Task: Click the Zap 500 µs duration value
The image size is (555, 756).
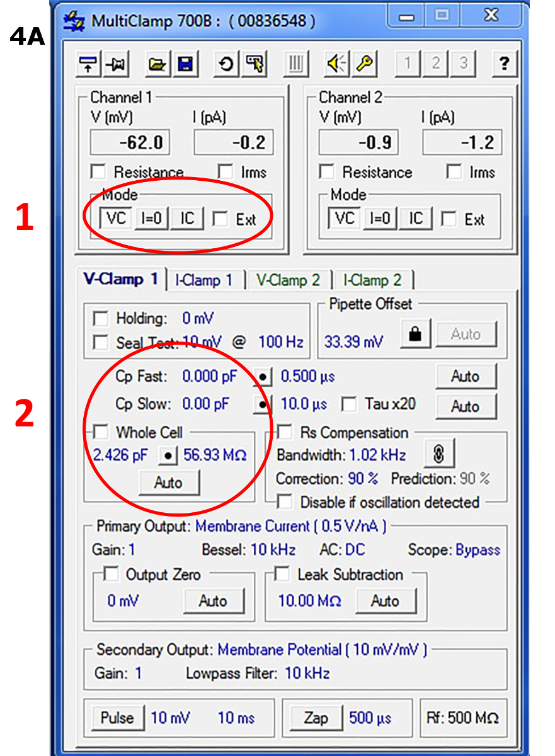Action: 370,718
